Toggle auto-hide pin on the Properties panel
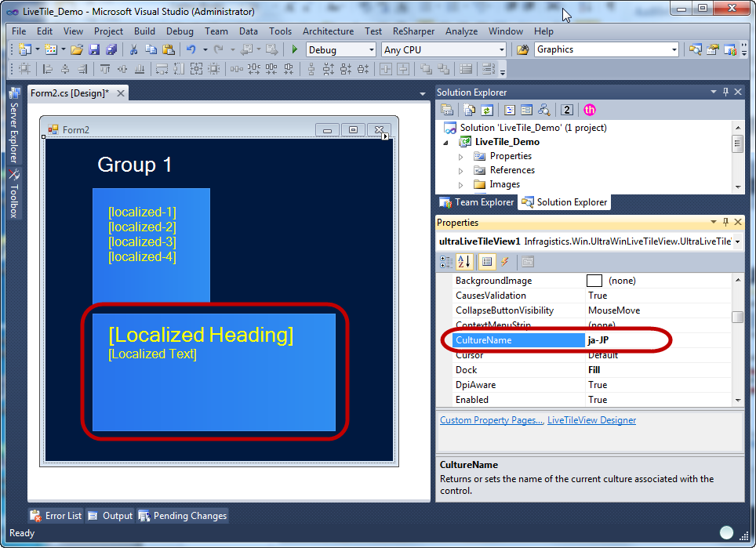Viewport: 756px width, 548px height. click(x=725, y=222)
